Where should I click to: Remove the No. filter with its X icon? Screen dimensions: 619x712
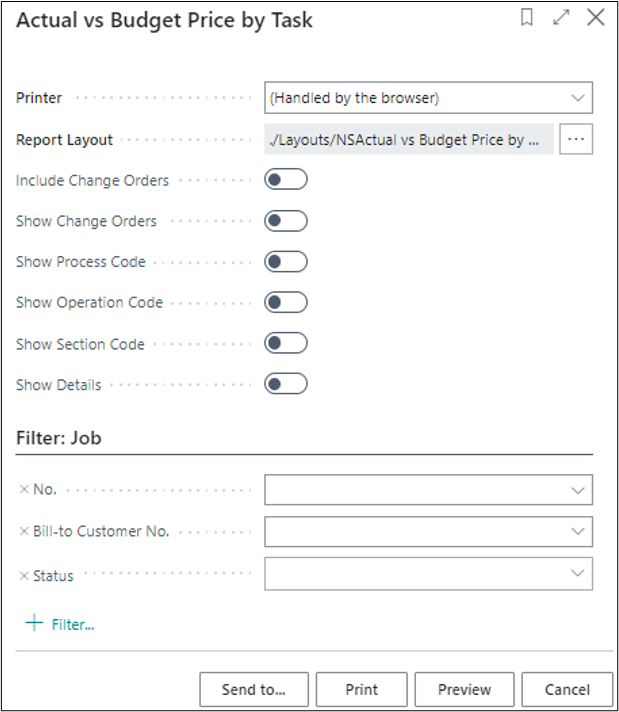tap(24, 490)
